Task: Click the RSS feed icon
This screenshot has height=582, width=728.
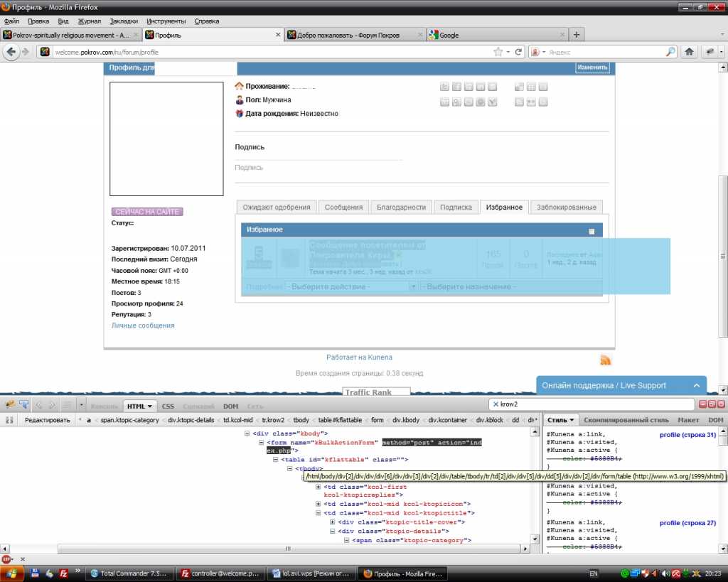Action: [606, 360]
